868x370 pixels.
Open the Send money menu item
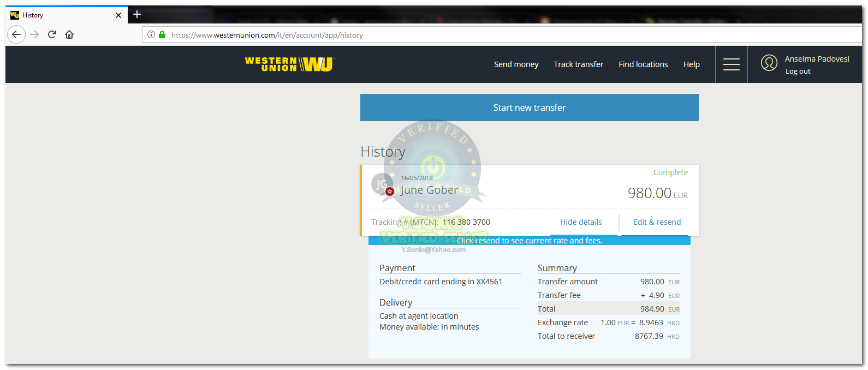(x=516, y=64)
